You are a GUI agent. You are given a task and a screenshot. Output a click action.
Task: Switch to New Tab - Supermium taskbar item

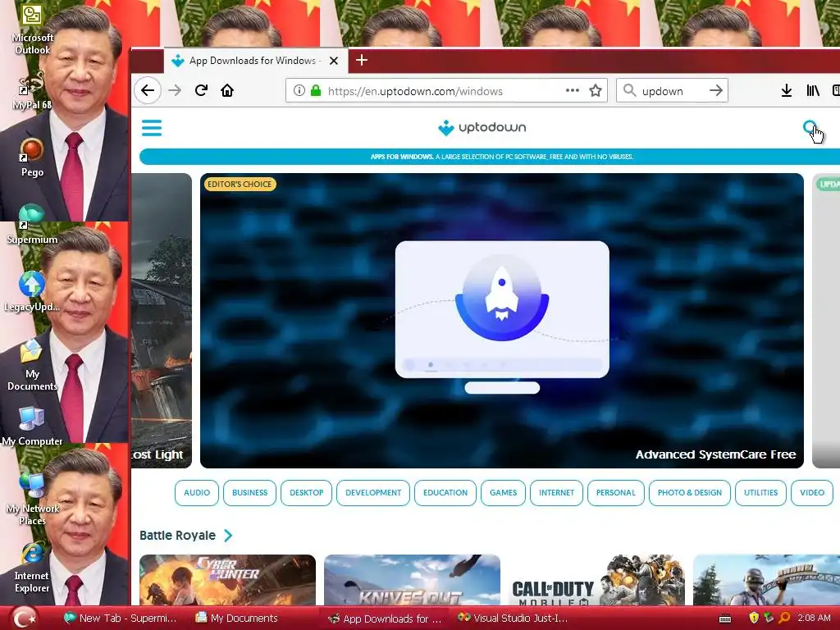point(120,619)
